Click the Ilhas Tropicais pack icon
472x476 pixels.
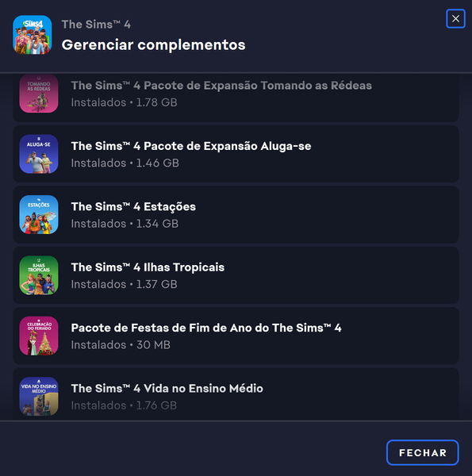tap(39, 275)
